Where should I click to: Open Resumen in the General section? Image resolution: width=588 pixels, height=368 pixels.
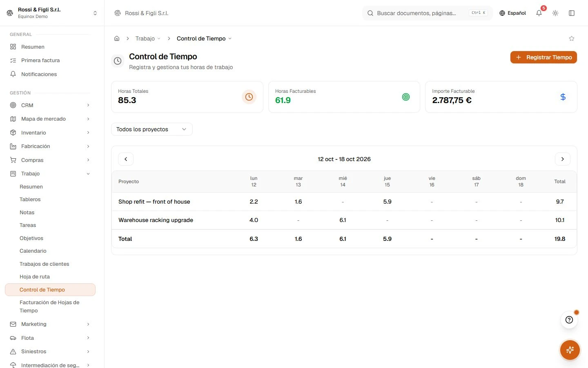(x=50, y=47)
